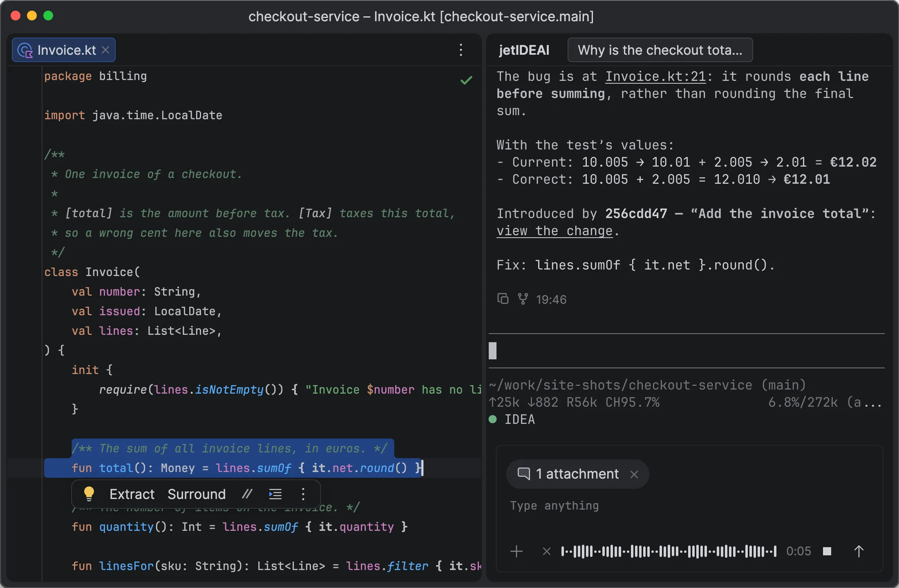The image size is (899, 588).
Task: Copy the assistant response
Action: (503, 299)
